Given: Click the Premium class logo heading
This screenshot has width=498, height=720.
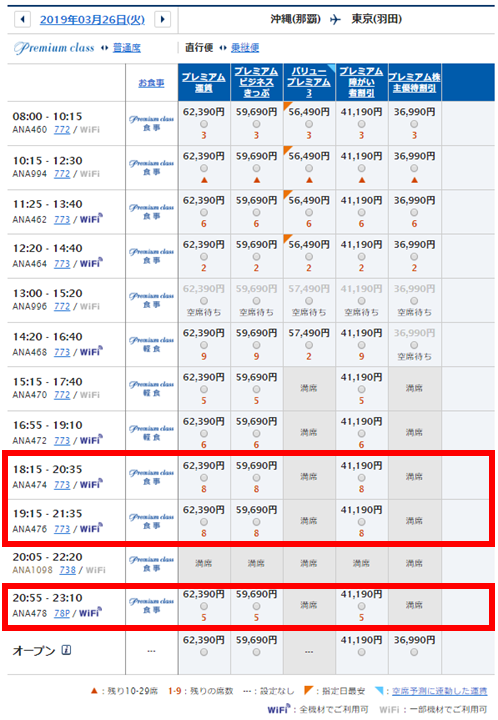Looking at the screenshot, I should (54, 47).
